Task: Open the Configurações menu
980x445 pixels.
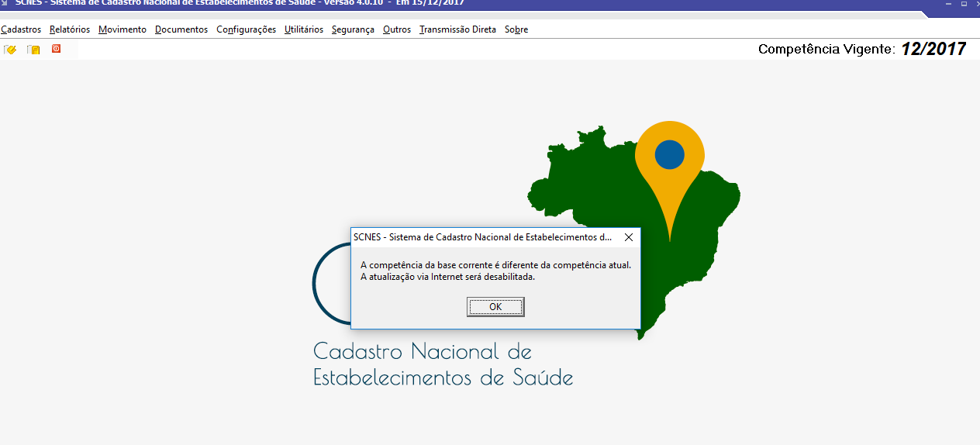Action: coord(247,29)
